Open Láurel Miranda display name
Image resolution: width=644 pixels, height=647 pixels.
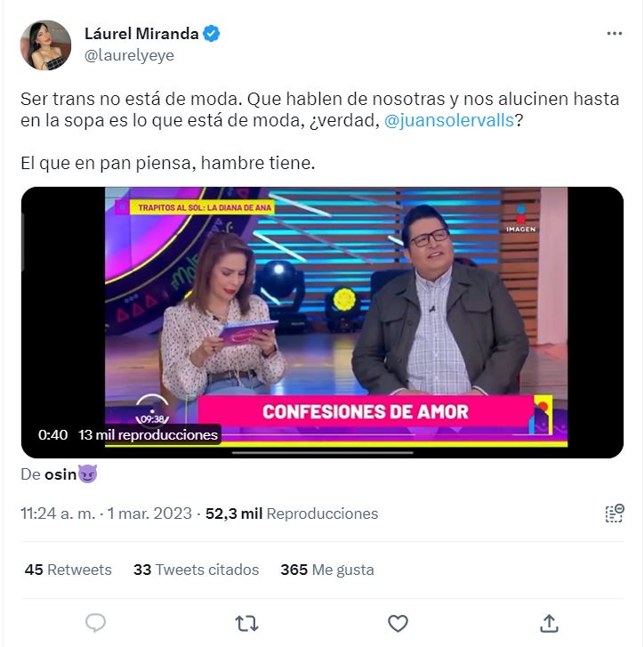pyautogui.click(x=141, y=34)
